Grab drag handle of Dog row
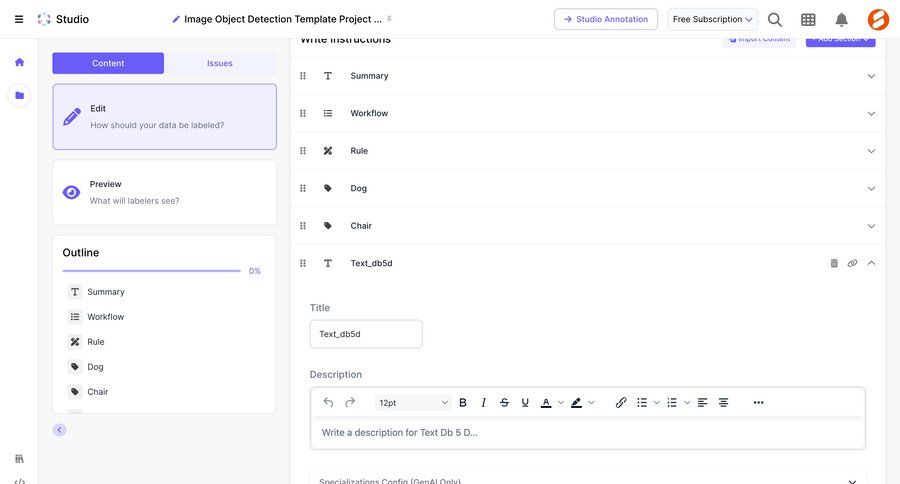Viewport: 900px width, 484px height. tap(303, 188)
